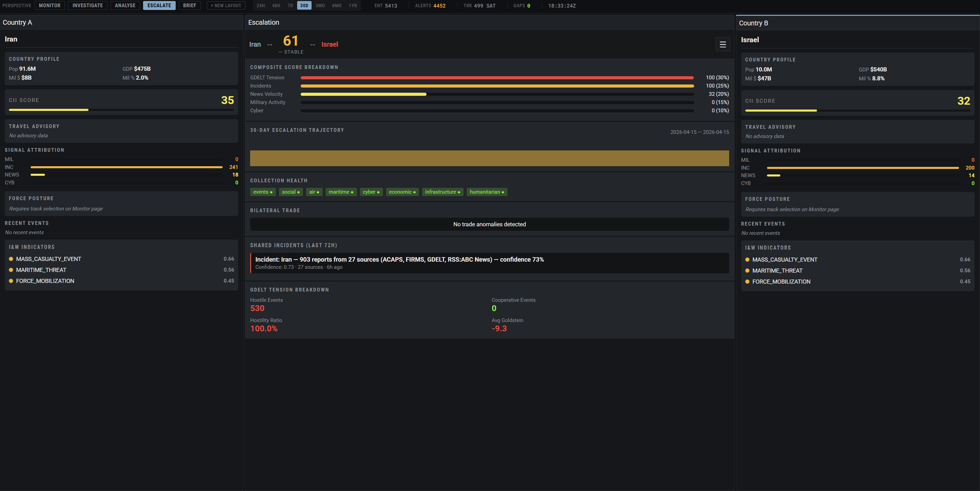980x491 pixels.
Task: Click the News Velocity score bar
Action: [497, 94]
